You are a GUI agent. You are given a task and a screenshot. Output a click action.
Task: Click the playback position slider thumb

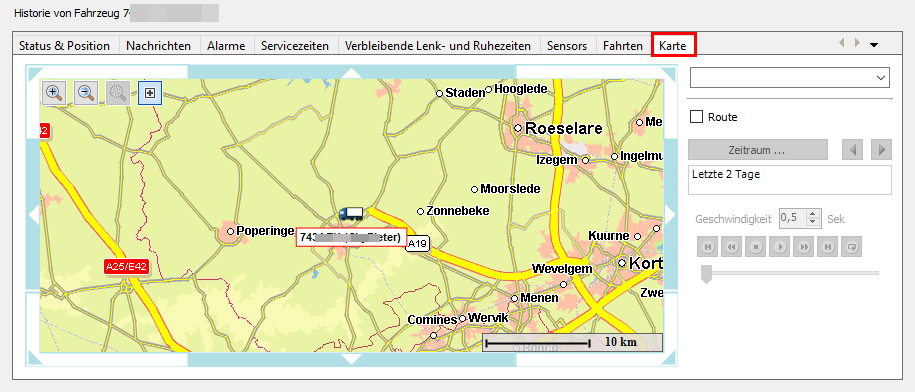point(706,274)
